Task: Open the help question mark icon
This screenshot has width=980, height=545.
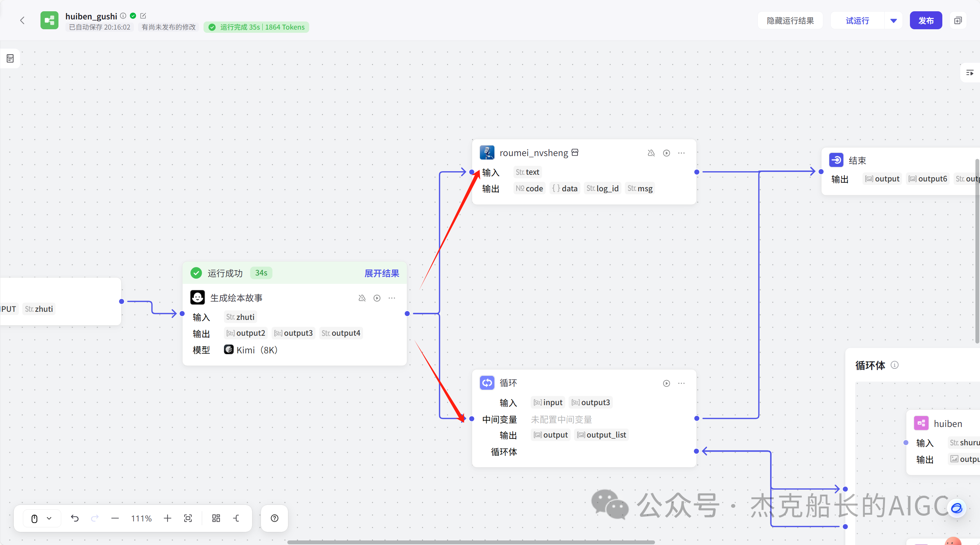Action: click(x=274, y=518)
